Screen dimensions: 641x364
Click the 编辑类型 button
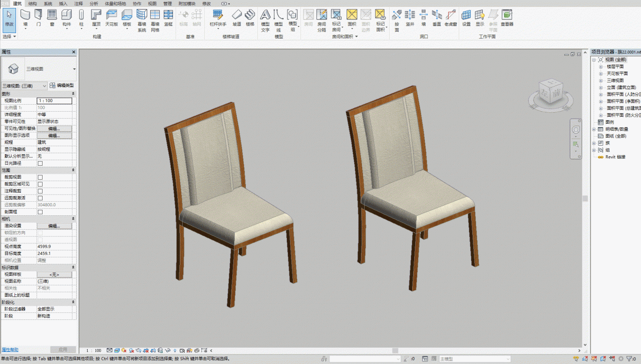[62, 86]
